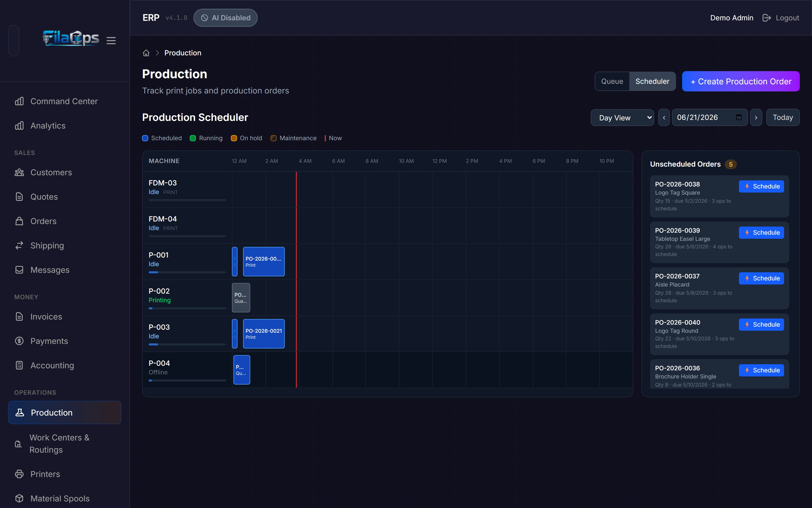Select Production in sidebar
The image size is (812, 508).
[65, 412]
